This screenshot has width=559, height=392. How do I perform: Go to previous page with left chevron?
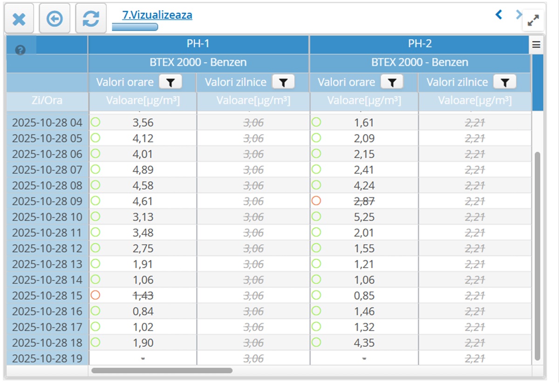[x=498, y=15]
